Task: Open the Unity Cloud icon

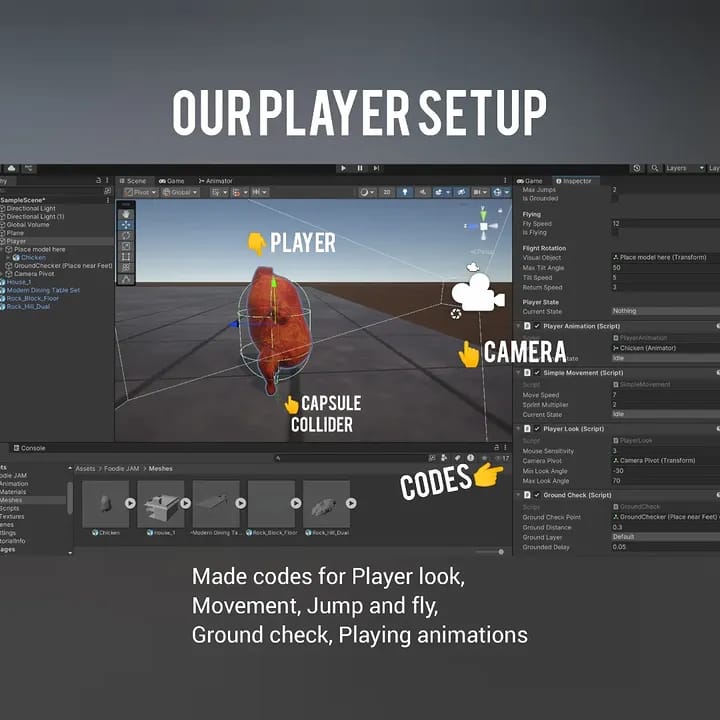Action: click(x=11, y=169)
